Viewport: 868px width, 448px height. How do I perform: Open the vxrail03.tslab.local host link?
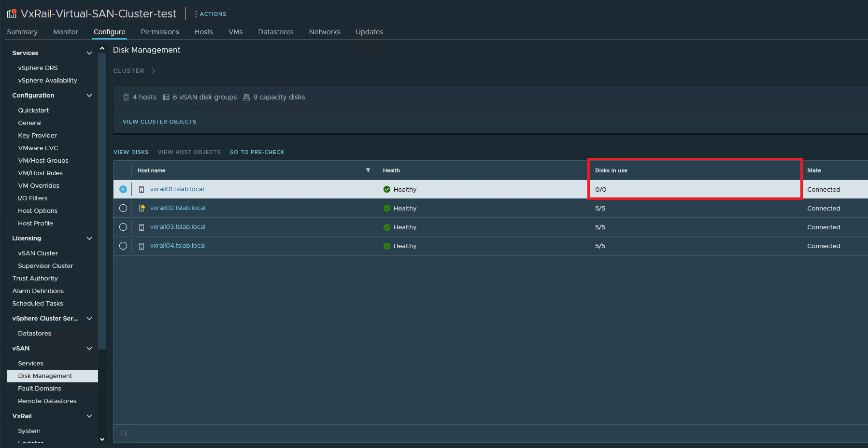(x=177, y=227)
